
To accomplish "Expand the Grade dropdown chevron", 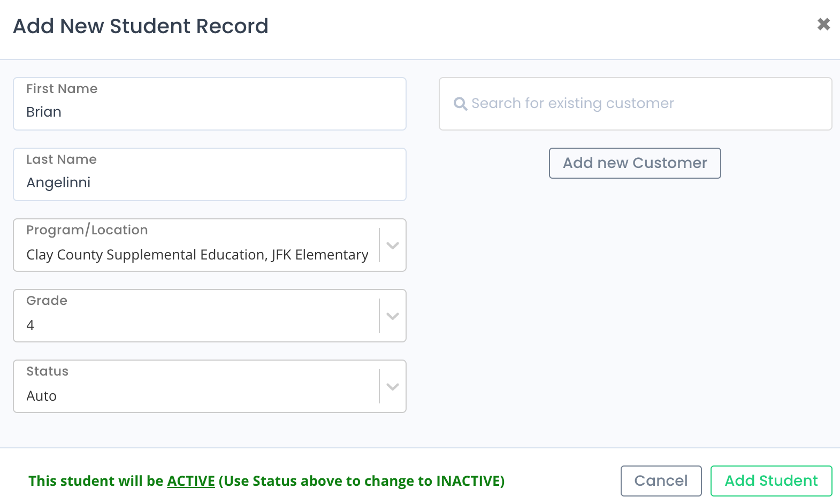I will (393, 316).
